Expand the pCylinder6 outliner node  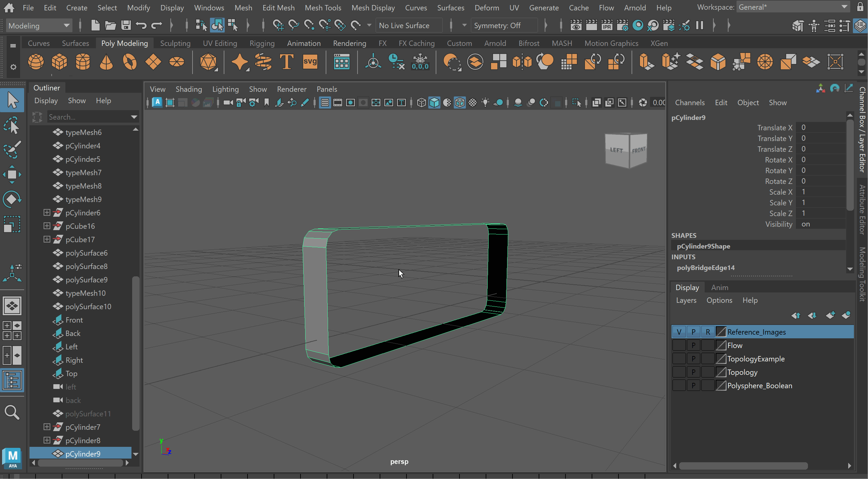tap(47, 212)
